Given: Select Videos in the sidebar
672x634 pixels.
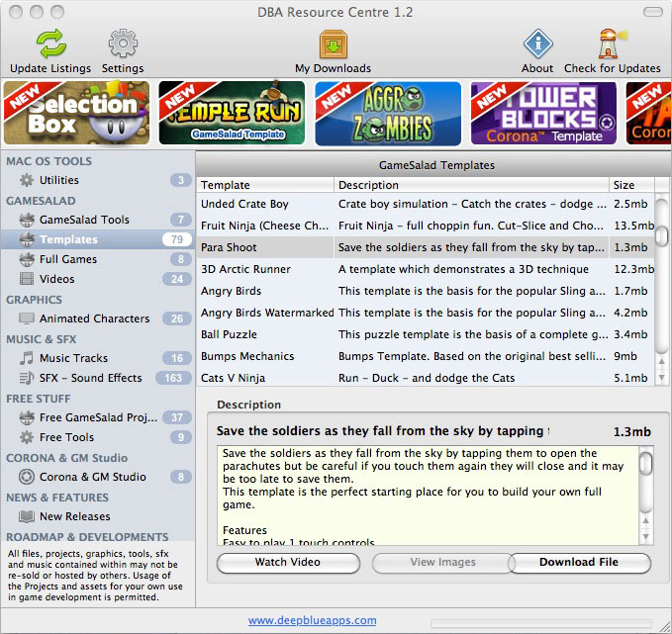Looking at the screenshot, I should (97, 279).
